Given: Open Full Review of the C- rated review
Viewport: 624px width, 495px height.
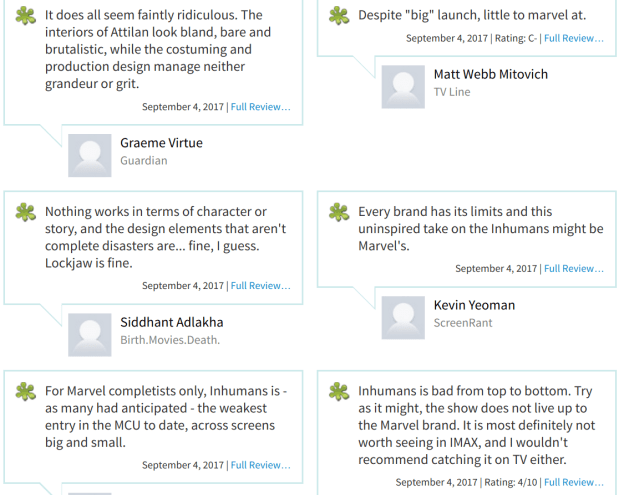Looking at the screenshot, I should (574, 38).
